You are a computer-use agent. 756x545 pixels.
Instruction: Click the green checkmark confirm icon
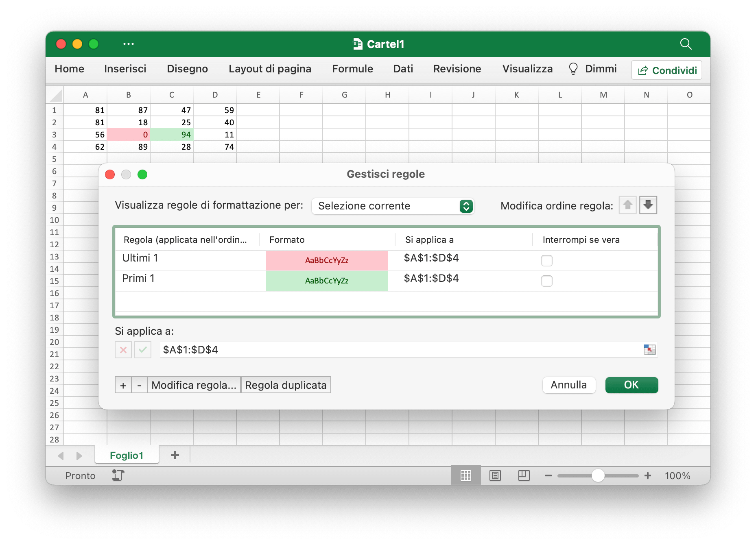coord(143,350)
